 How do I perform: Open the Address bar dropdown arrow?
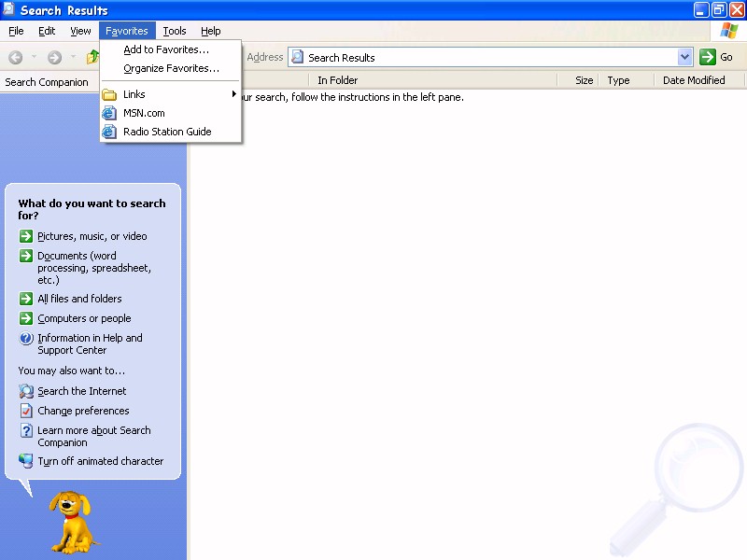(684, 57)
